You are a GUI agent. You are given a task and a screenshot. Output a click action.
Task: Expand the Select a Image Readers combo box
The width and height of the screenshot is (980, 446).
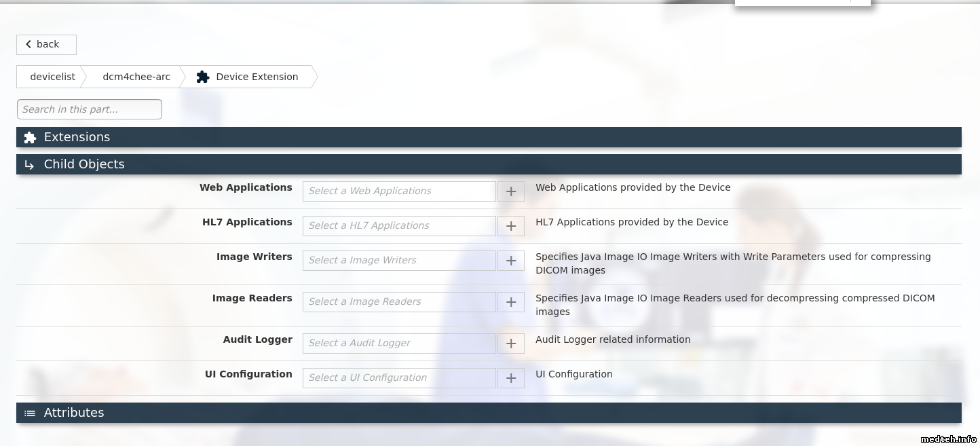tap(399, 302)
